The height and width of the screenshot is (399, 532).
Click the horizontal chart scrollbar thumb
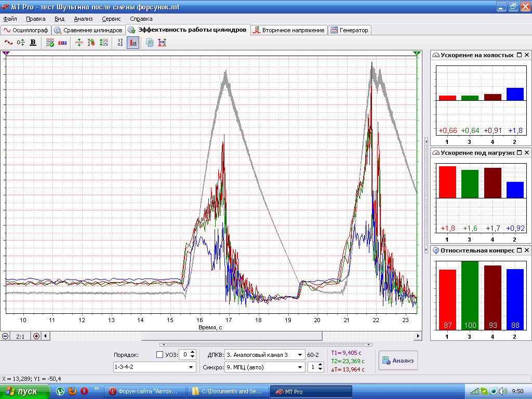tap(232, 336)
